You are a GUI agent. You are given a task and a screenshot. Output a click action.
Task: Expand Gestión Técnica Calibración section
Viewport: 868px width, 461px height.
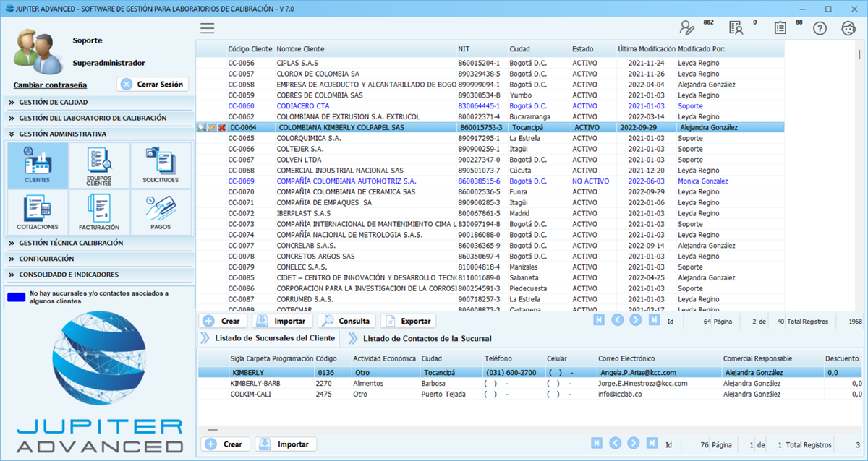(x=71, y=244)
